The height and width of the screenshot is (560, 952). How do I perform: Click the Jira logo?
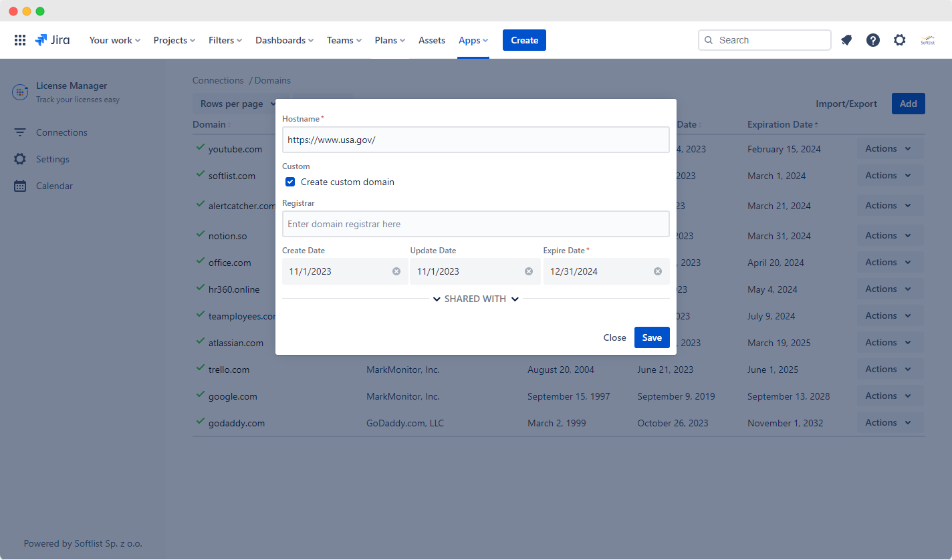click(52, 40)
